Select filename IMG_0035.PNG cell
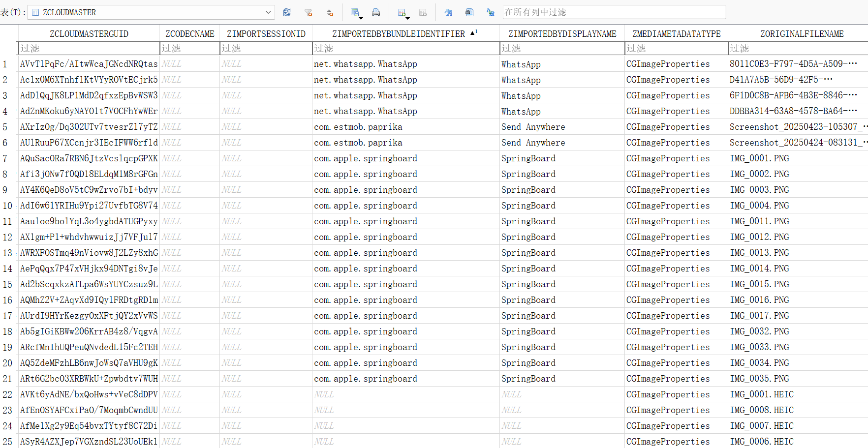The image size is (868, 448). (798, 379)
